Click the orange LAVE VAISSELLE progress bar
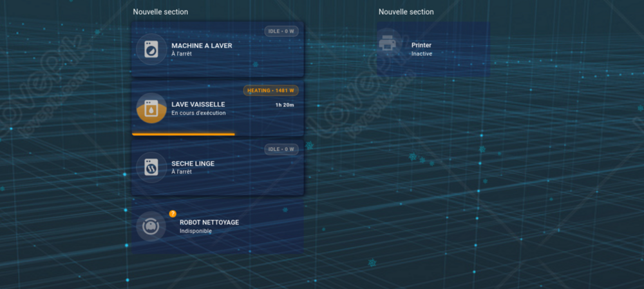 183,134
